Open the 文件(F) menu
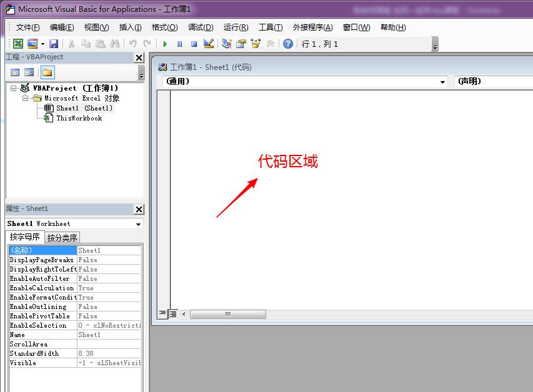 pyautogui.click(x=28, y=27)
